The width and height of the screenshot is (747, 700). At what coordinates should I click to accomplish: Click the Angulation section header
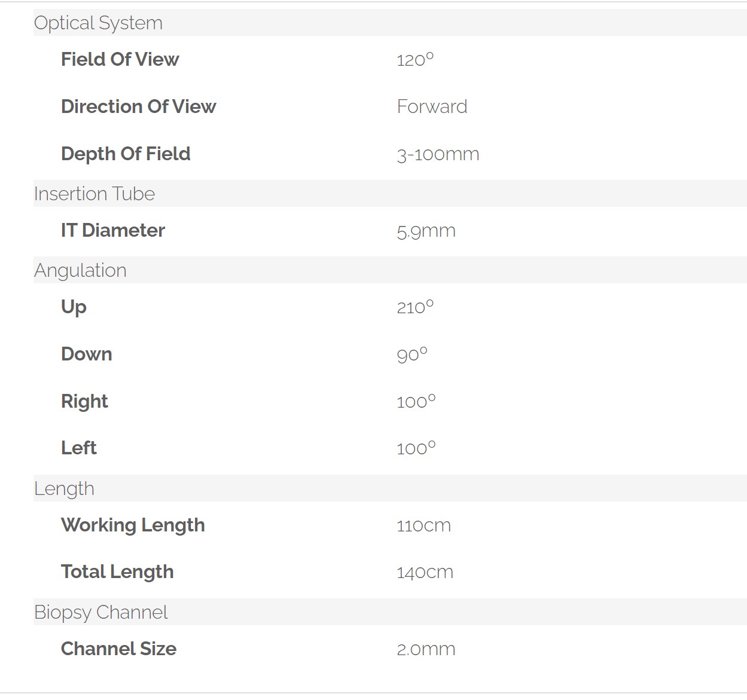(80, 270)
